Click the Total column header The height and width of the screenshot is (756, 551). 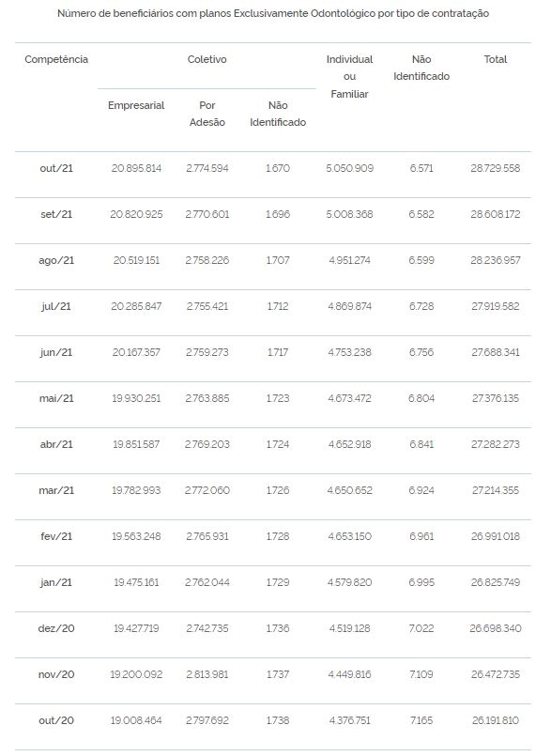point(495,59)
